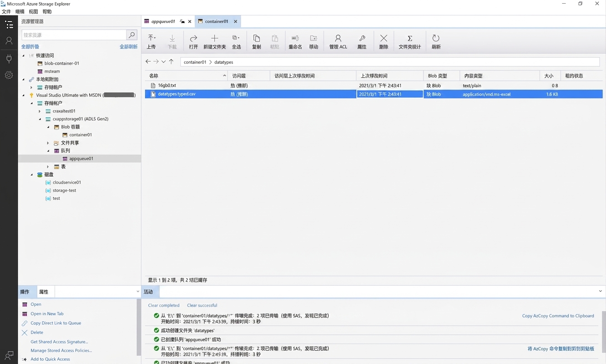This screenshot has height=364, width=606.
Task: Click the Move (移动) toolbar button
Action: 313,41
